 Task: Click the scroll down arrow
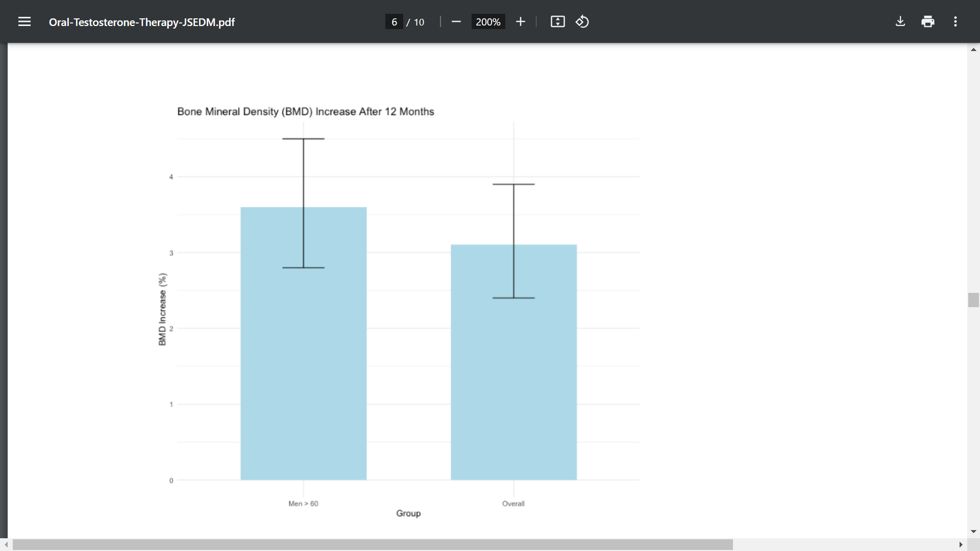pos(973,532)
